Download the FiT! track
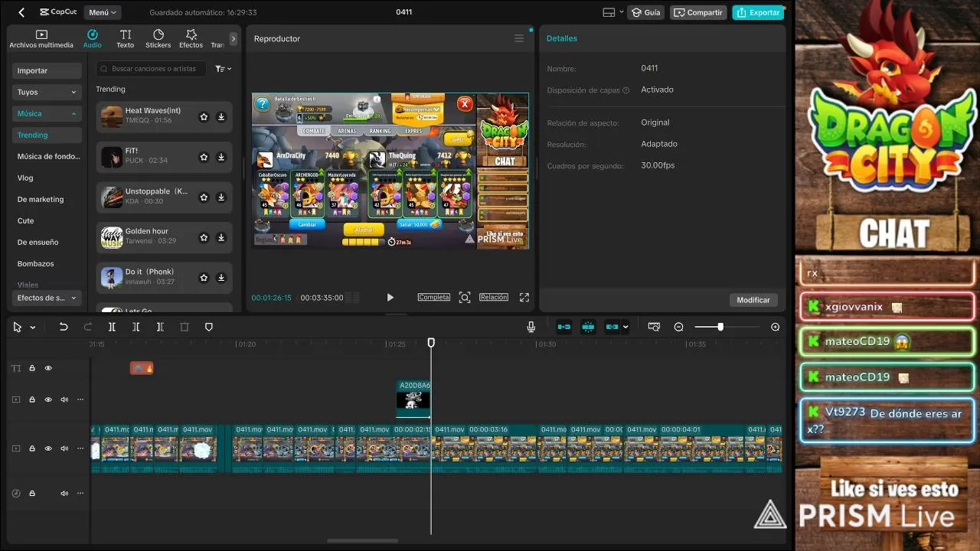 [221, 157]
